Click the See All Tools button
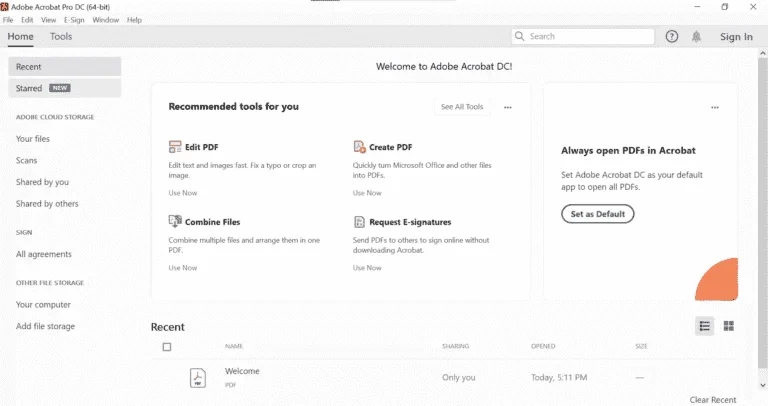This screenshot has height=406, width=768. click(462, 107)
